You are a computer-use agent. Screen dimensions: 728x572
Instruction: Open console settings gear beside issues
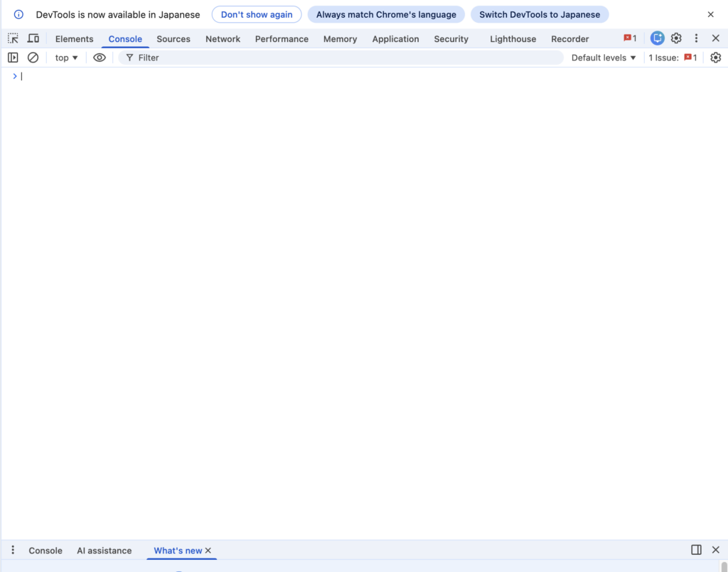715,58
